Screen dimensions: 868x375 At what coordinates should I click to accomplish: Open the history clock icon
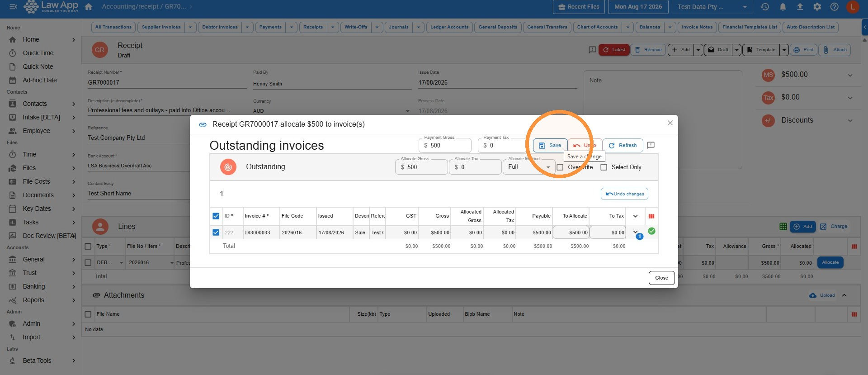pos(765,7)
